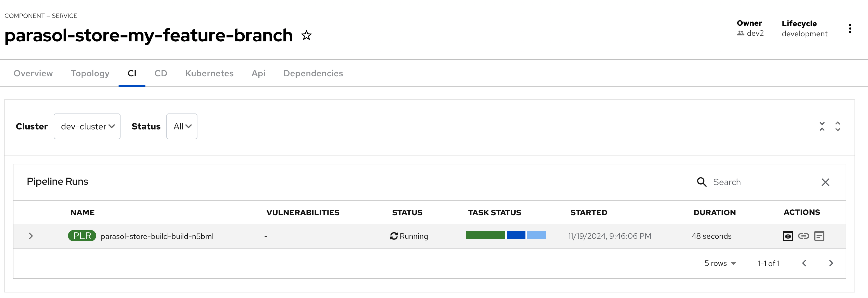Screen dimensions: 868x298
Task: Click the development lifecycle value
Action: pos(804,34)
